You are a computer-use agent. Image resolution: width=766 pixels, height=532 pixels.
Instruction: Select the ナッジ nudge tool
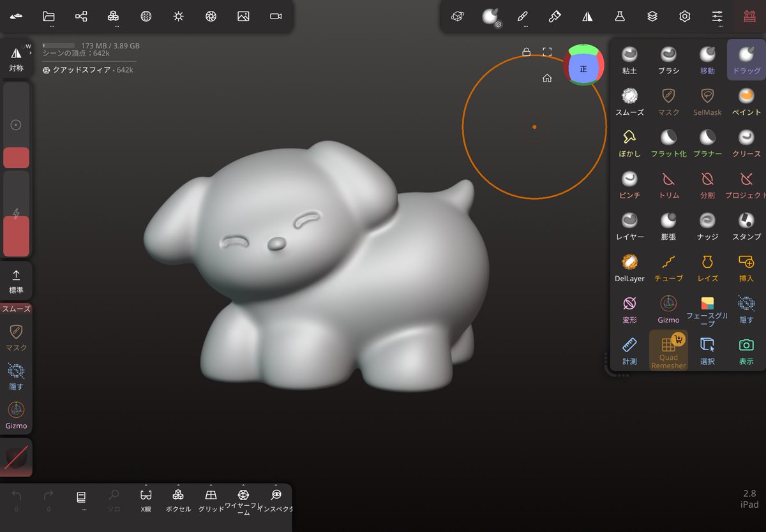coord(707,226)
